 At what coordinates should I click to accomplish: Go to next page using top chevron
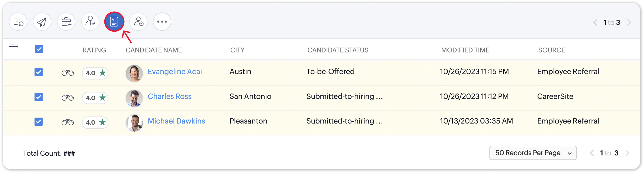[x=629, y=22]
